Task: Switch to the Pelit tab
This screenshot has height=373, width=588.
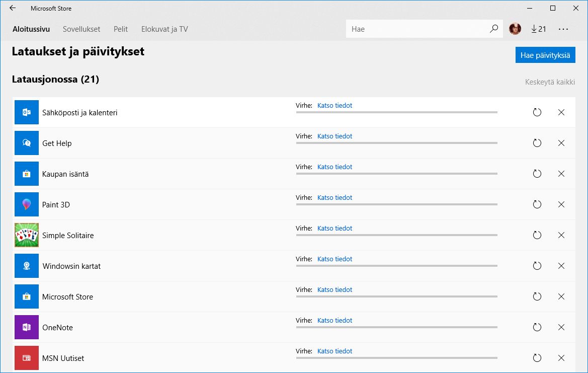Action: pyautogui.click(x=121, y=29)
